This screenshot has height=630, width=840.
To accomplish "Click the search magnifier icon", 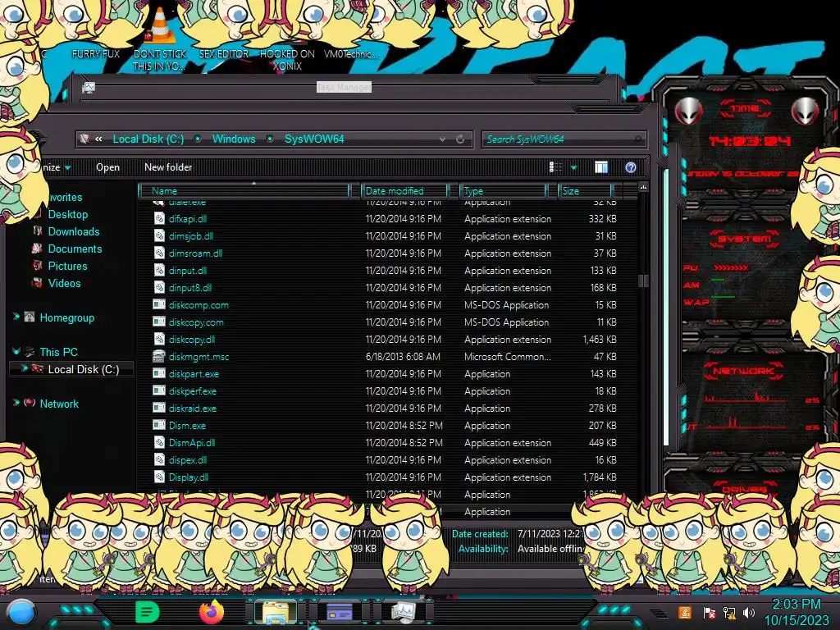I will click(x=637, y=139).
